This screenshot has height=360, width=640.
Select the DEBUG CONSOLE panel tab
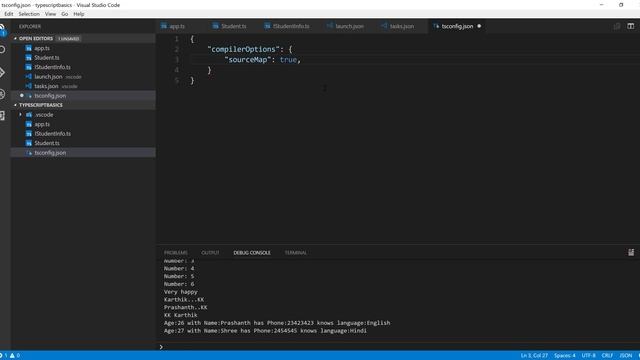[x=252, y=253]
